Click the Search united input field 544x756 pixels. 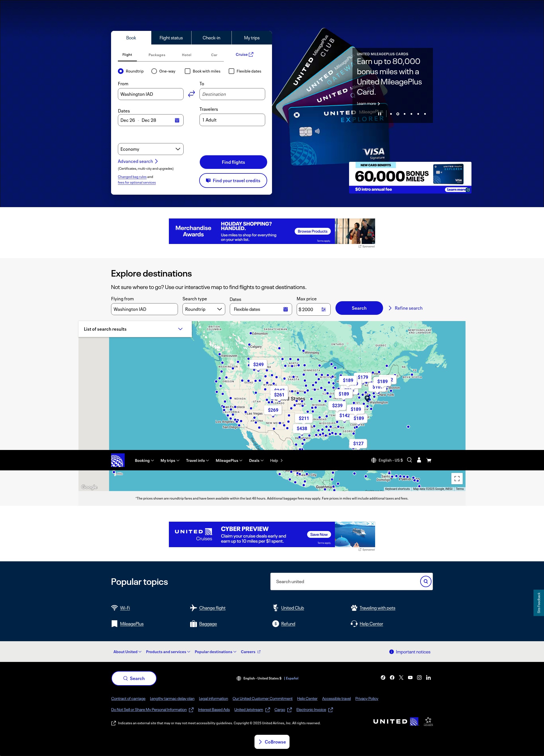[345, 581]
